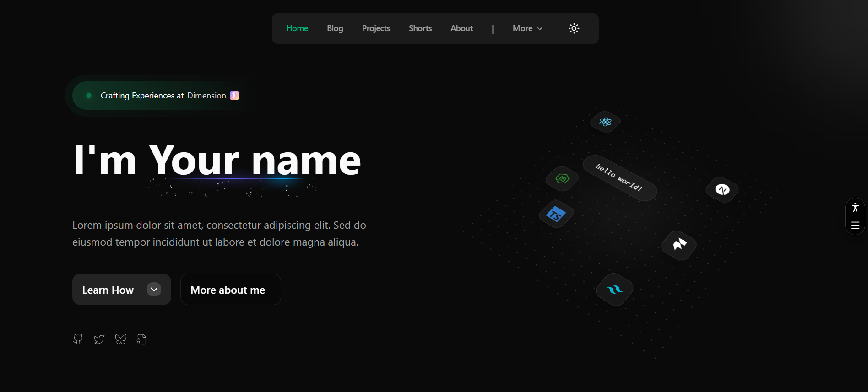Image resolution: width=868 pixels, height=392 pixels.
Task: Open the Bluesky butterfly icon
Action: (120, 339)
